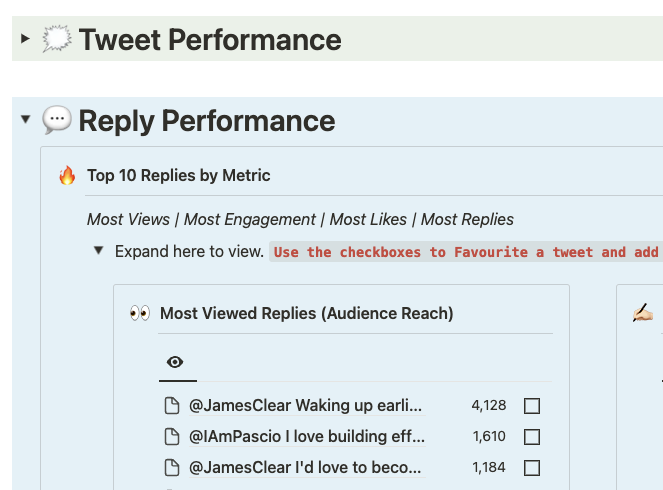Check the box for the 4,128 views reply
663x490 pixels.
pos(532,406)
